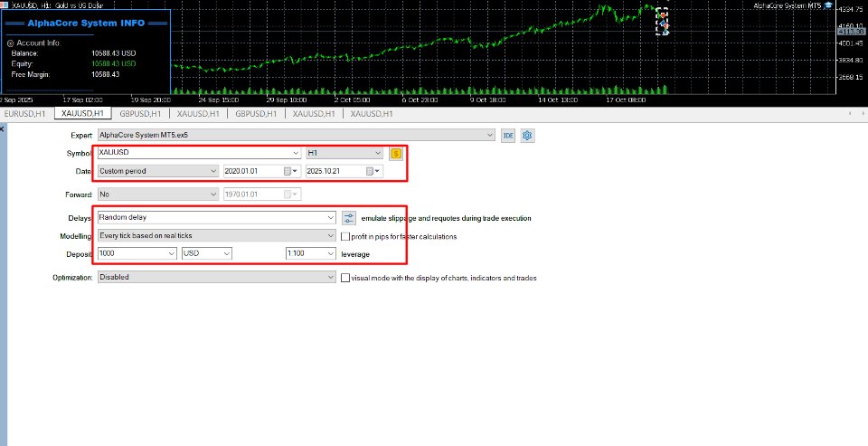Click the 14 Oct 13:00 time axis label

[558, 100]
